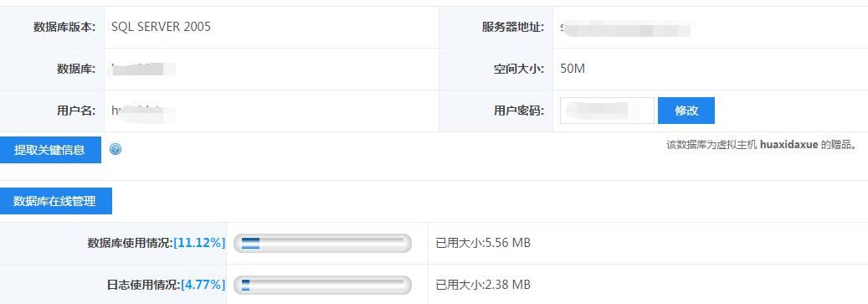868x304 pixels.
Task: Click the 提取关键信息 button
Action: point(50,150)
